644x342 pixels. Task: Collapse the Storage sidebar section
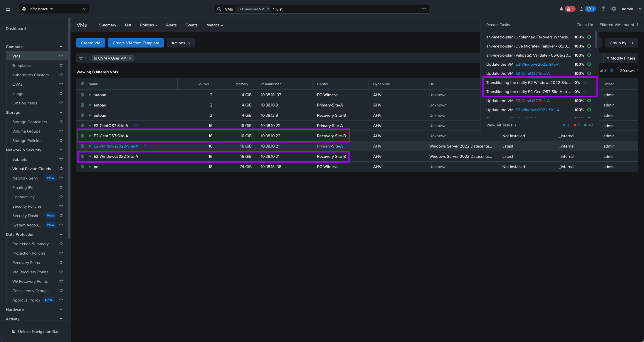tap(61, 112)
